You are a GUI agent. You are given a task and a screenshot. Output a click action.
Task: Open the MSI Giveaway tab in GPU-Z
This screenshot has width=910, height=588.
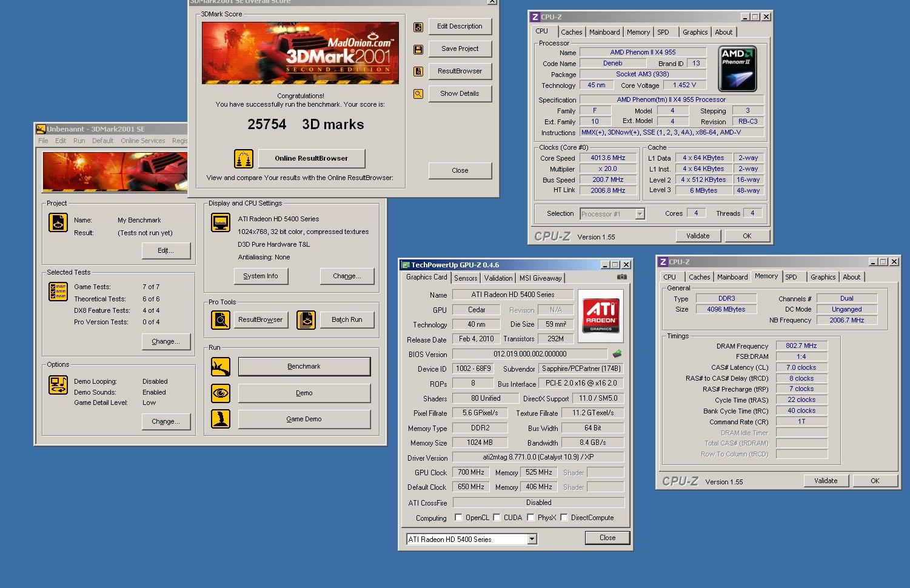tap(540, 278)
